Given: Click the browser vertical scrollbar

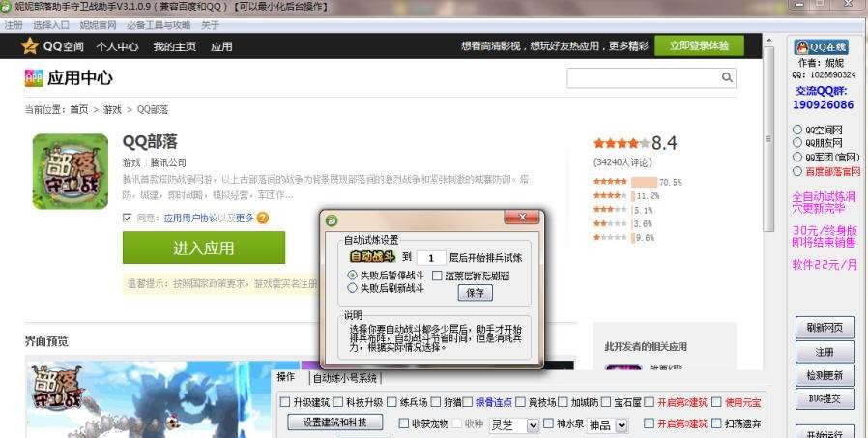Looking at the screenshot, I should click(767, 138).
